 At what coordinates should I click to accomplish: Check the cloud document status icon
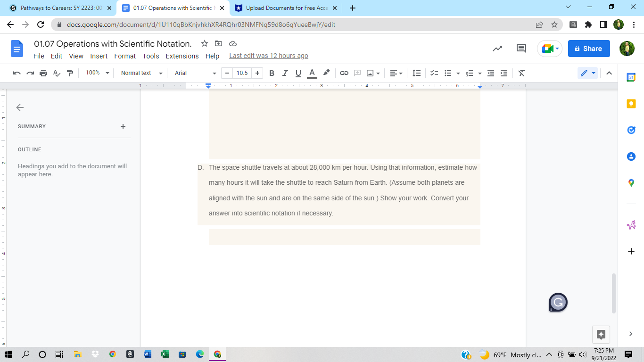pyautogui.click(x=232, y=43)
